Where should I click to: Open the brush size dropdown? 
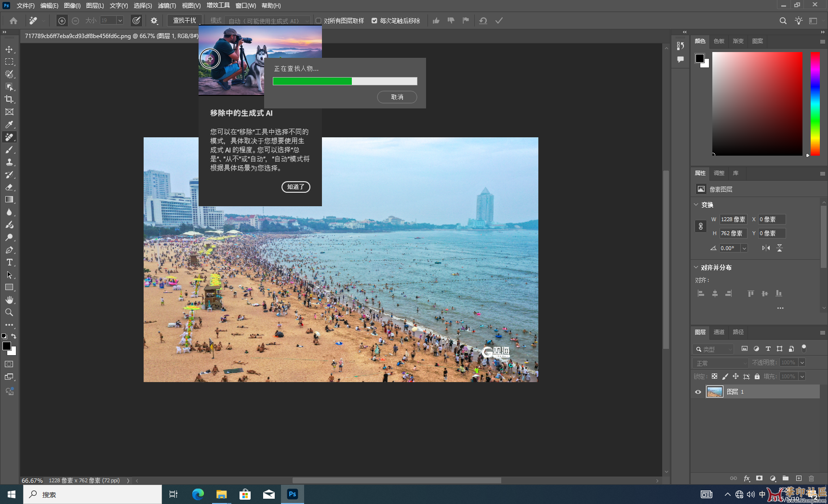coord(120,21)
